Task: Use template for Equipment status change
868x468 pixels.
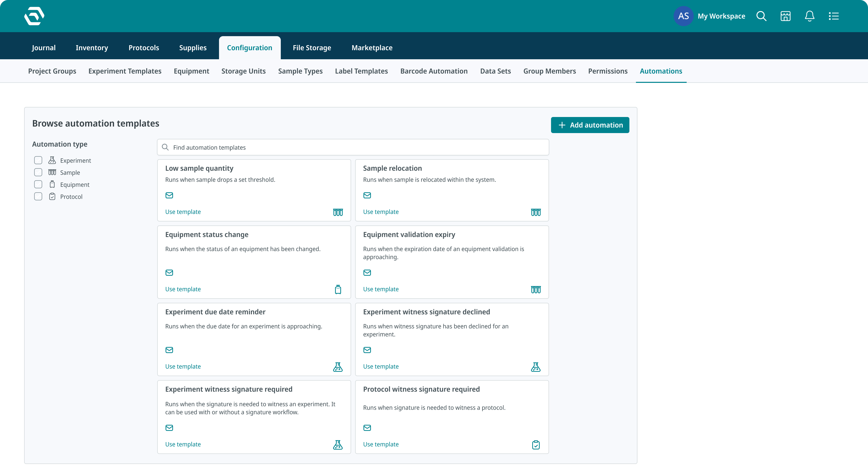Action: [x=183, y=289]
